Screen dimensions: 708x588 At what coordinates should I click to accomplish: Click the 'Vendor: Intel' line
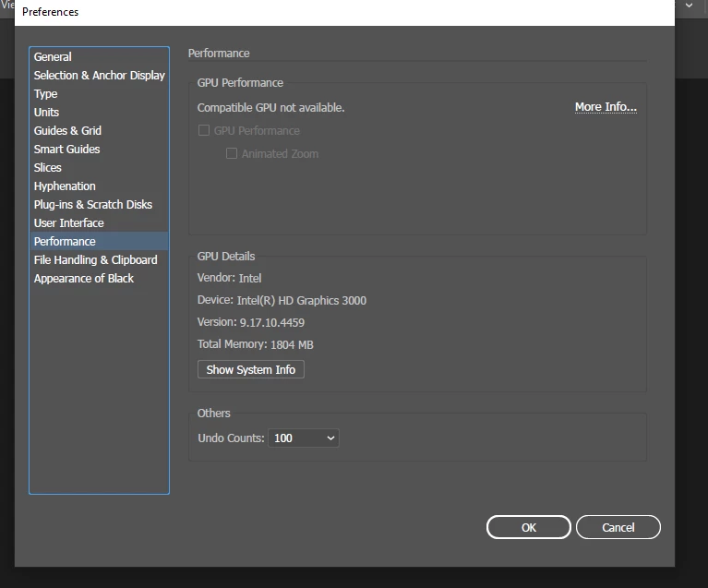[x=229, y=278]
